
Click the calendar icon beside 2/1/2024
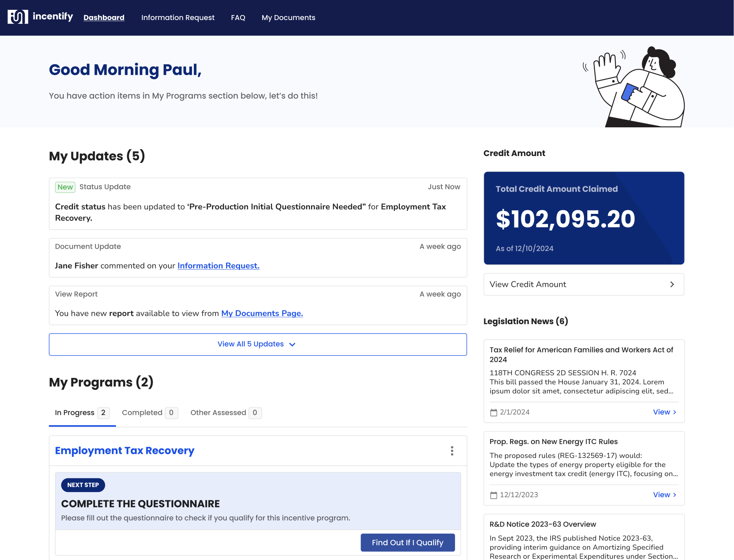click(x=493, y=412)
